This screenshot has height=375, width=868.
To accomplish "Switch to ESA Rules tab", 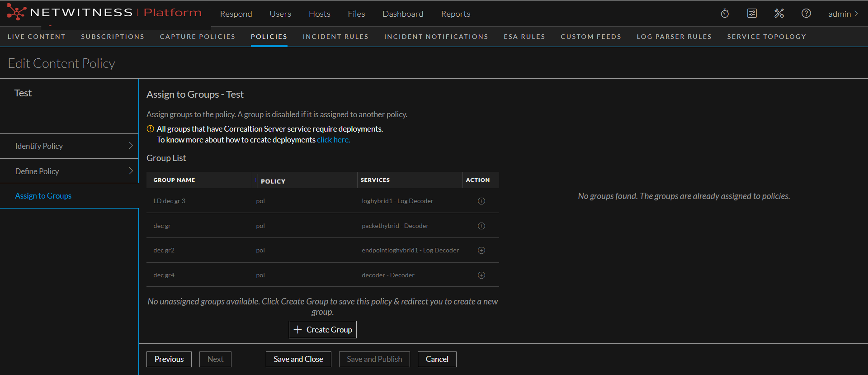I will [524, 37].
